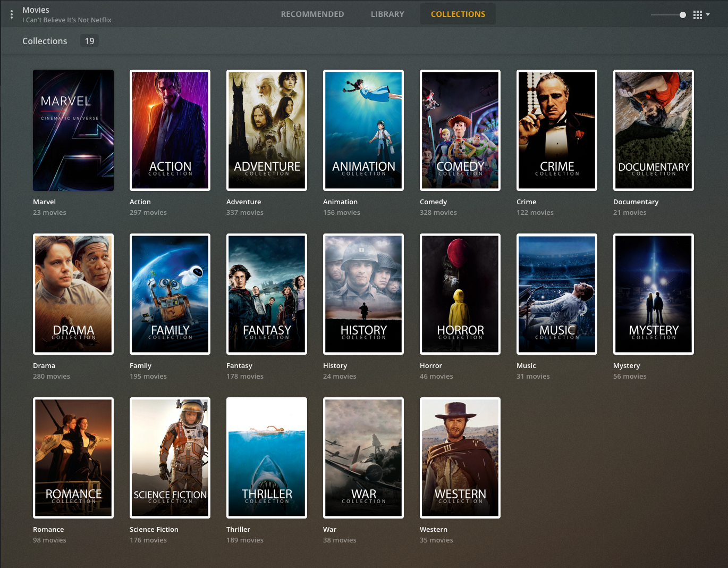Open the History collection poster

tap(363, 294)
